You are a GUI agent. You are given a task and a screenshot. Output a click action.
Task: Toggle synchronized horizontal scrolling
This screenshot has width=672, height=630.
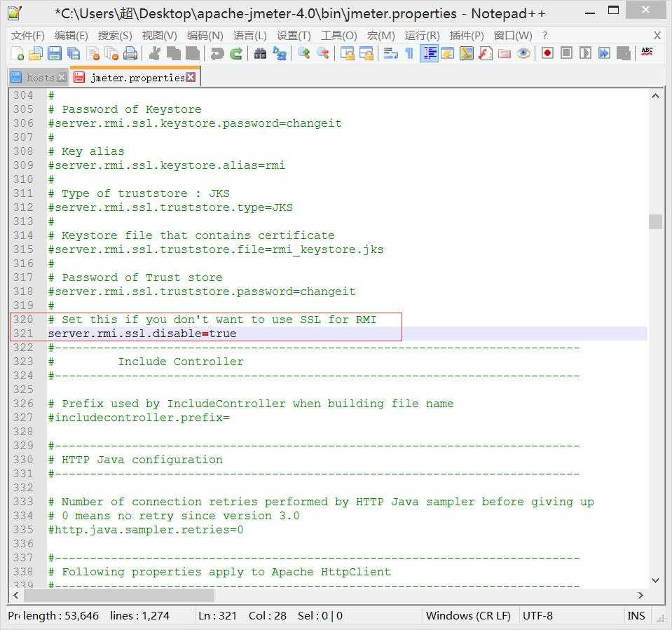[x=366, y=53]
